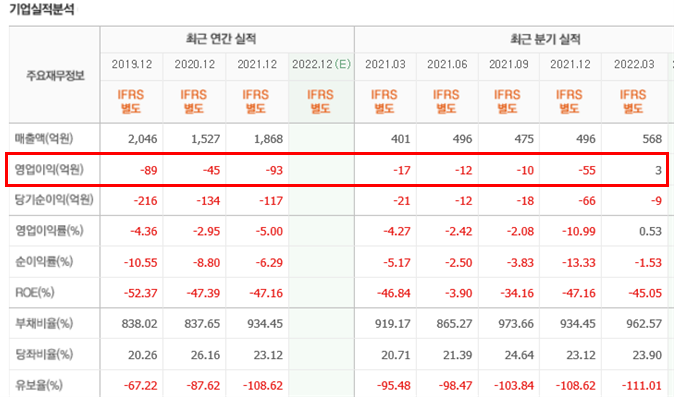Select the 최근 연간 실적 header
The width and height of the screenshot is (676, 397).
[x=221, y=39]
